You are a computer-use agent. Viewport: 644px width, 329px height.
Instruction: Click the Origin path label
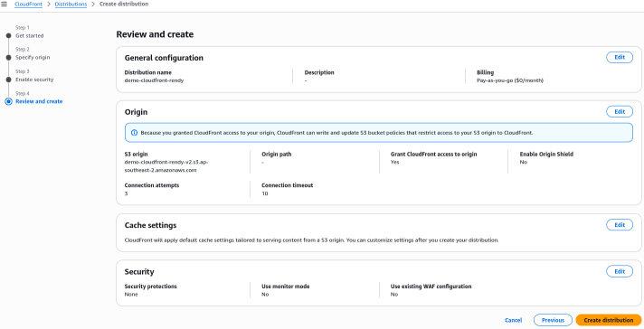[277, 155]
